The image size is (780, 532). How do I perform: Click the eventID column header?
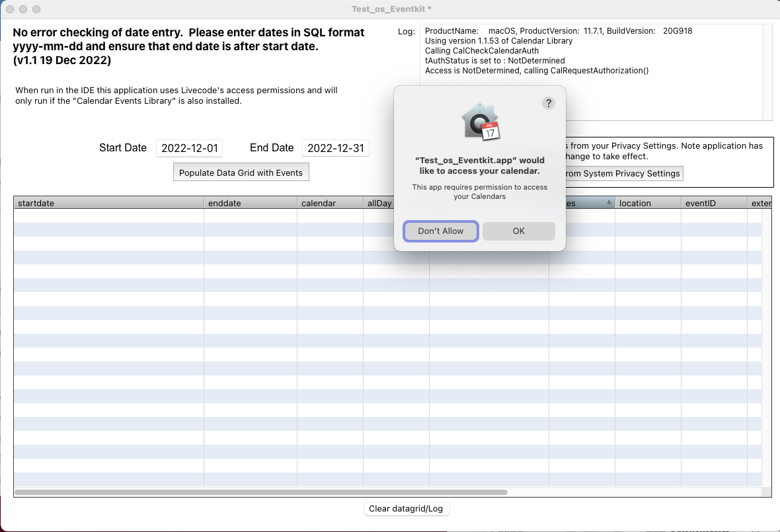coord(713,203)
